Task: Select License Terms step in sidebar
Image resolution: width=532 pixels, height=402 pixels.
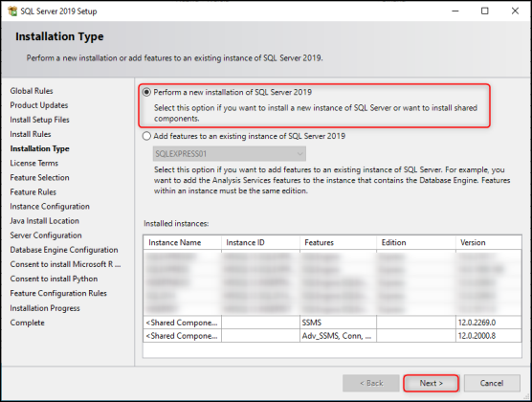Action: tap(34, 164)
